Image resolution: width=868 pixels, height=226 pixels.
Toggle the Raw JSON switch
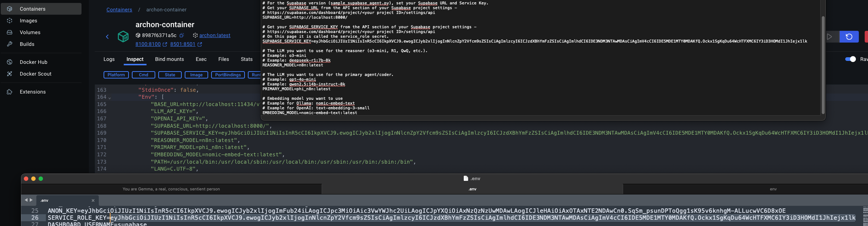(x=850, y=59)
